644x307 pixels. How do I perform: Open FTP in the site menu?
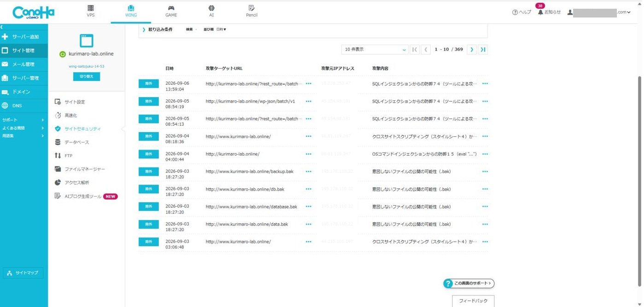tap(64, 156)
